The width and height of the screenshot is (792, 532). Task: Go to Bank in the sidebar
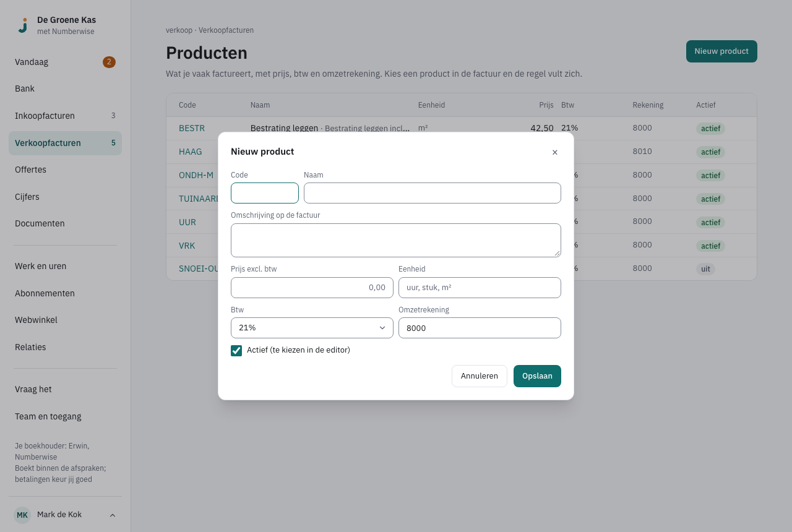coord(65,88)
